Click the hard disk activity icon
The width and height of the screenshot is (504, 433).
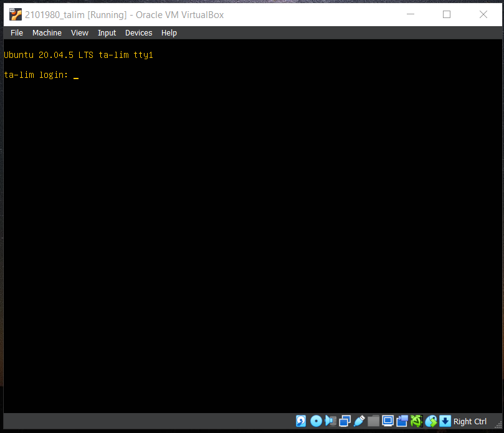pos(301,421)
